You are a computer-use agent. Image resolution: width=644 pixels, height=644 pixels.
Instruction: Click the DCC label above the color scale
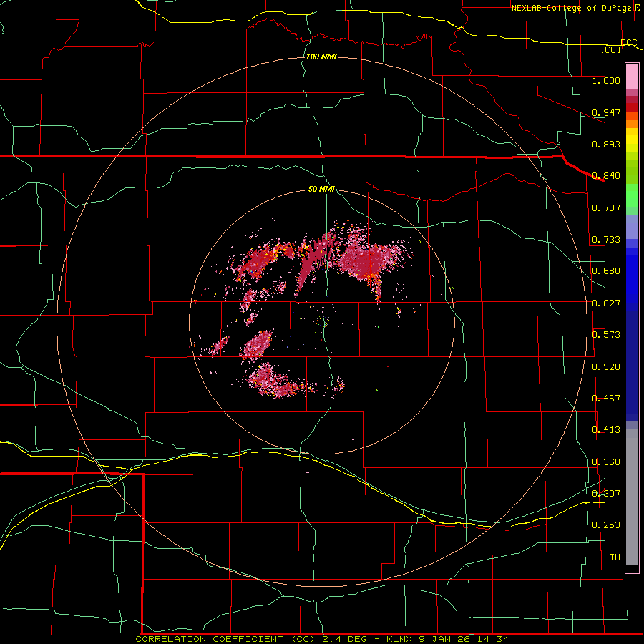pos(628,43)
